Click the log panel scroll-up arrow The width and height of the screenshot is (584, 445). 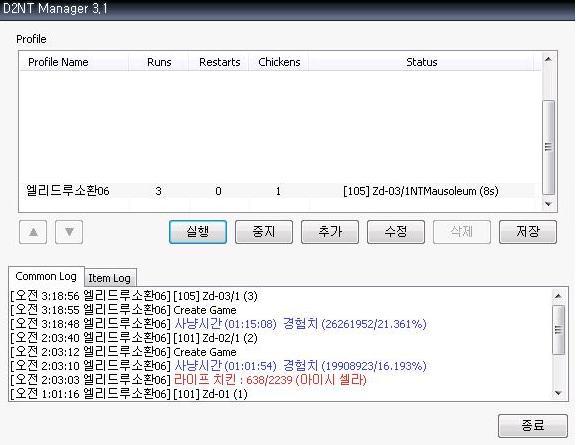click(x=558, y=296)
